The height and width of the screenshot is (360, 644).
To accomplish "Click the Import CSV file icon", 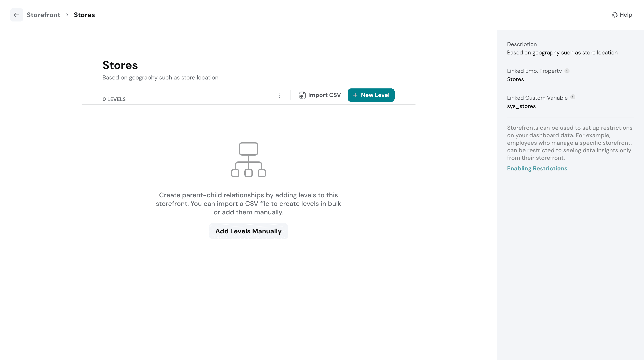I will (x=302, y=95).
